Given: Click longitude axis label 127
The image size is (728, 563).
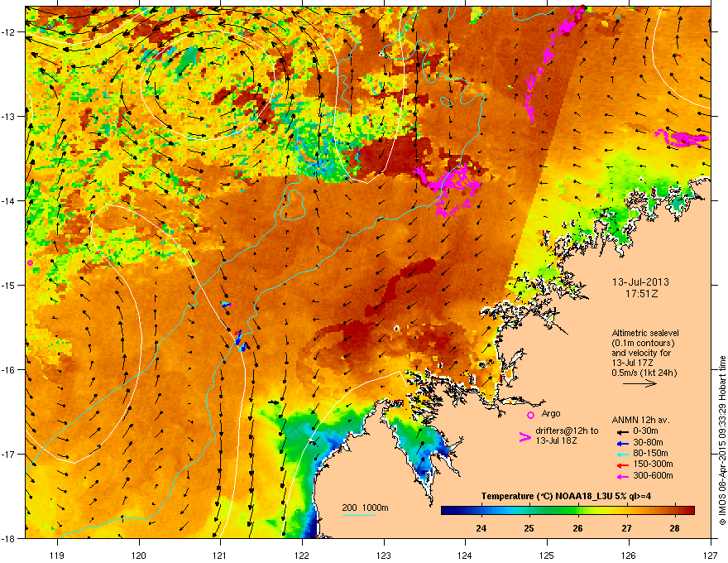Looking at the screenshot, I should (x=711, y=555).
